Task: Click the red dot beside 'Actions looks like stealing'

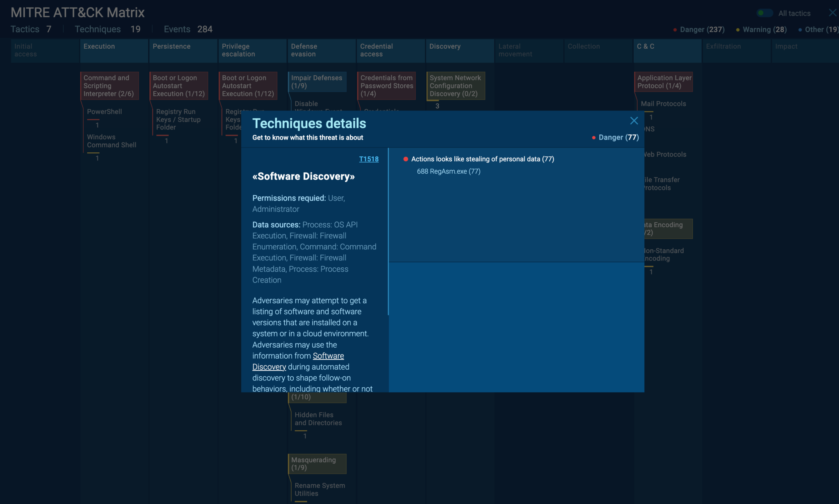Action: click(406, 159)
